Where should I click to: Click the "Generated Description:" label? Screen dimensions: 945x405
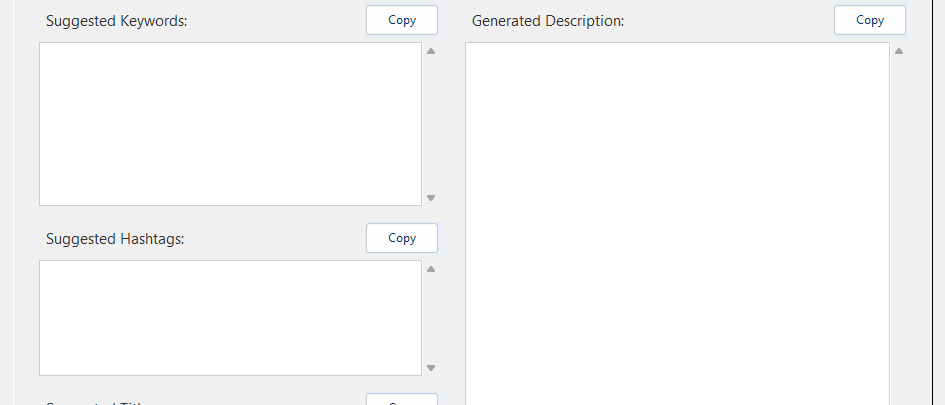pos(548,21)
